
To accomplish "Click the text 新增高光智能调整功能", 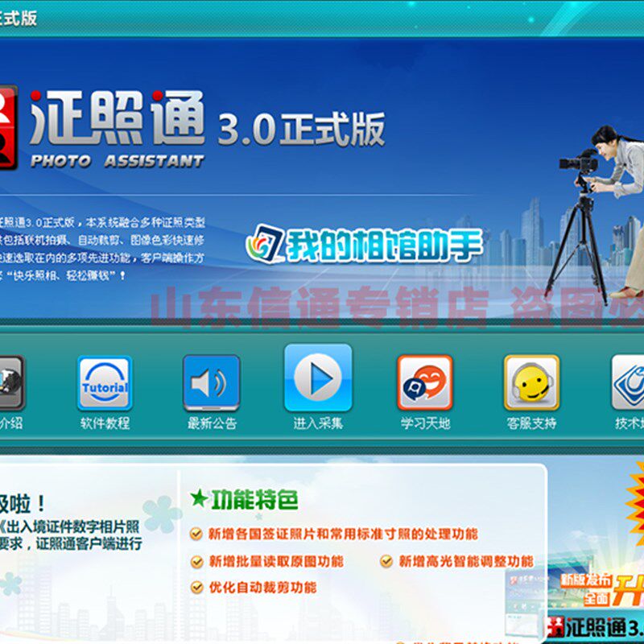I will (x=466, y=561).
